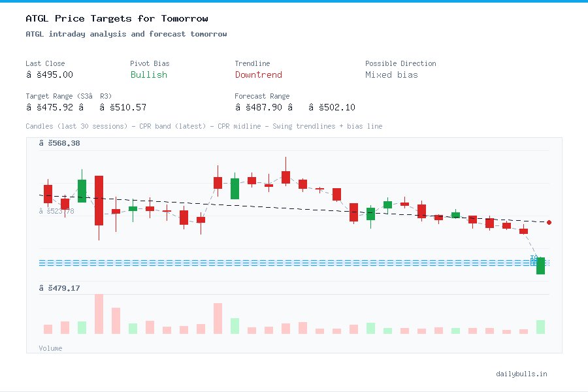This screenshot has width=588, height=392.
Task: Click the red Downtrend trendline label
Action: [258, 75]
